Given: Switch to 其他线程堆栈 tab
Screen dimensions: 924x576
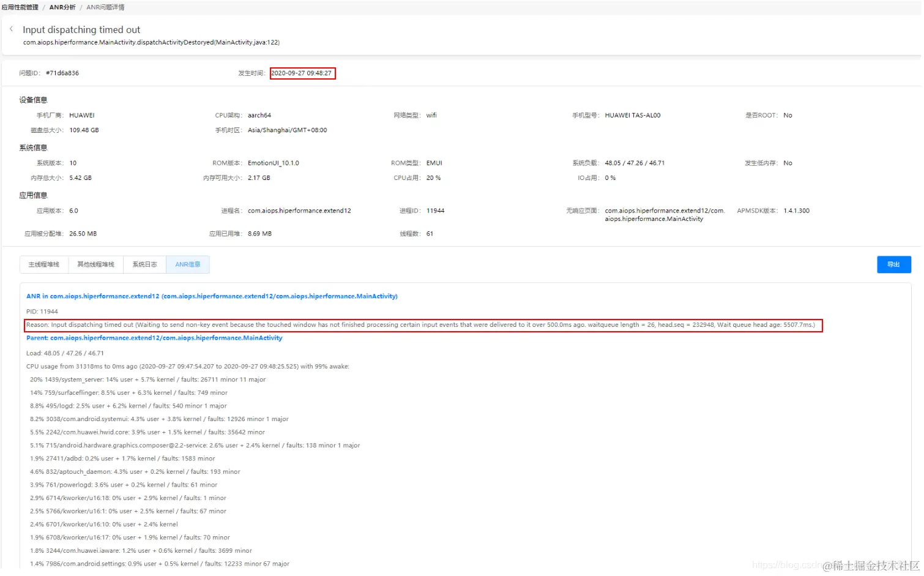Looking at the screenshot, I should [x=96, y=264].
